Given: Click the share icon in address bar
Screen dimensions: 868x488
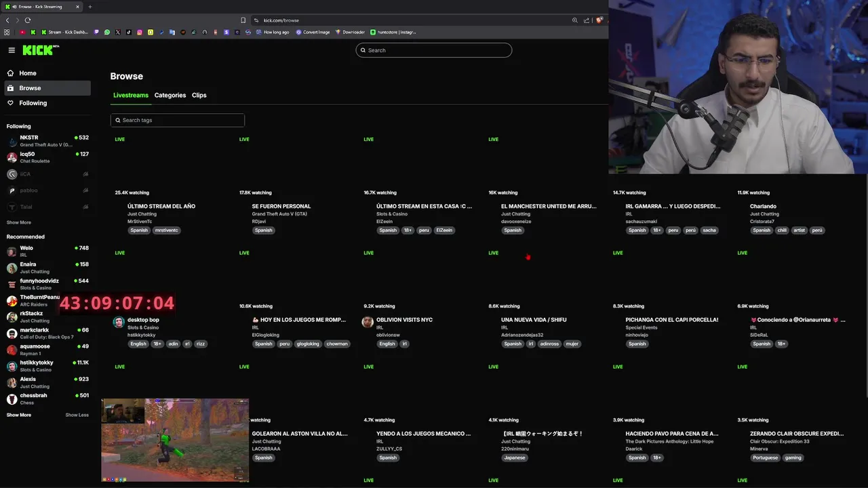Looking at the screenshot, I should click(x=587, y=20).
